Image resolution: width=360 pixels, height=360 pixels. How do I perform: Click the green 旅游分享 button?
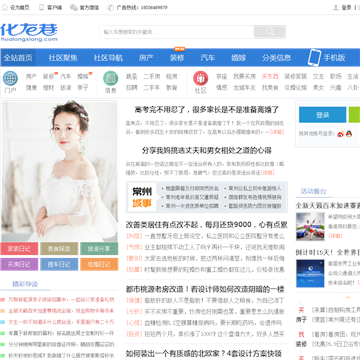coord(99,249)
